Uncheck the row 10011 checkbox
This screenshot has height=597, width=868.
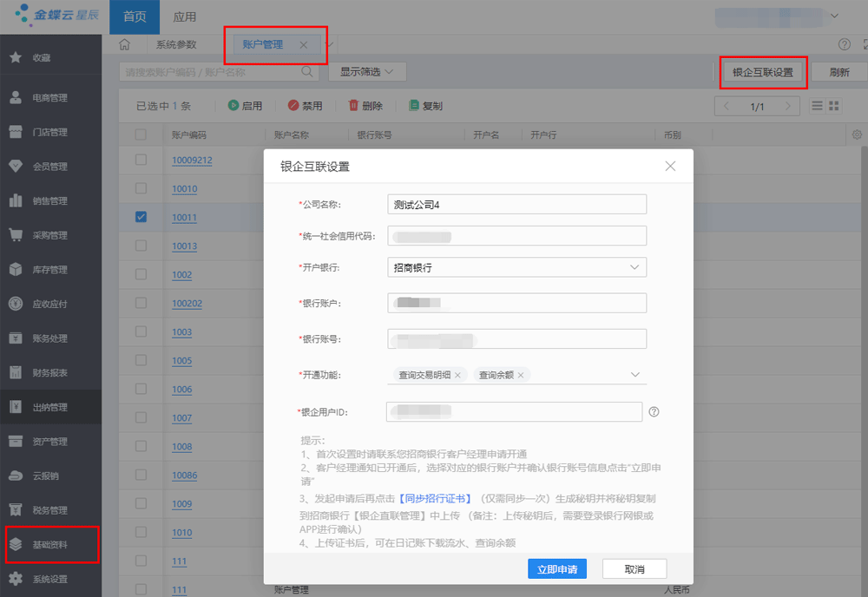pyautogui.click(x=141, y=217)
